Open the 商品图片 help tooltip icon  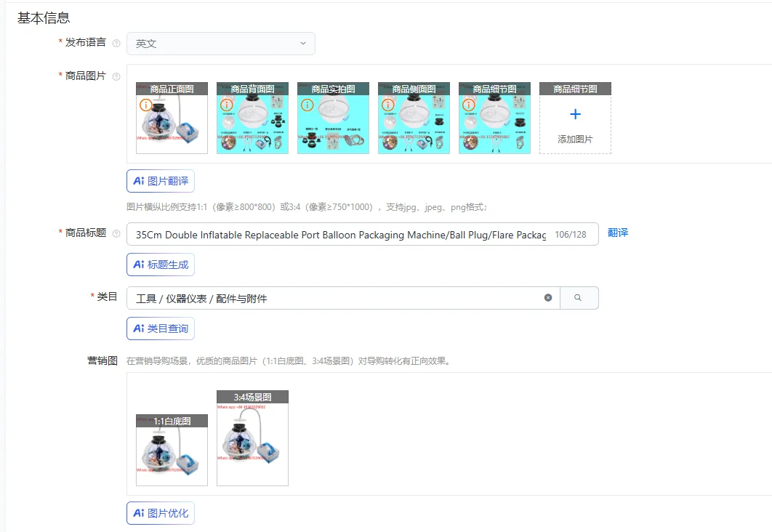116,76
